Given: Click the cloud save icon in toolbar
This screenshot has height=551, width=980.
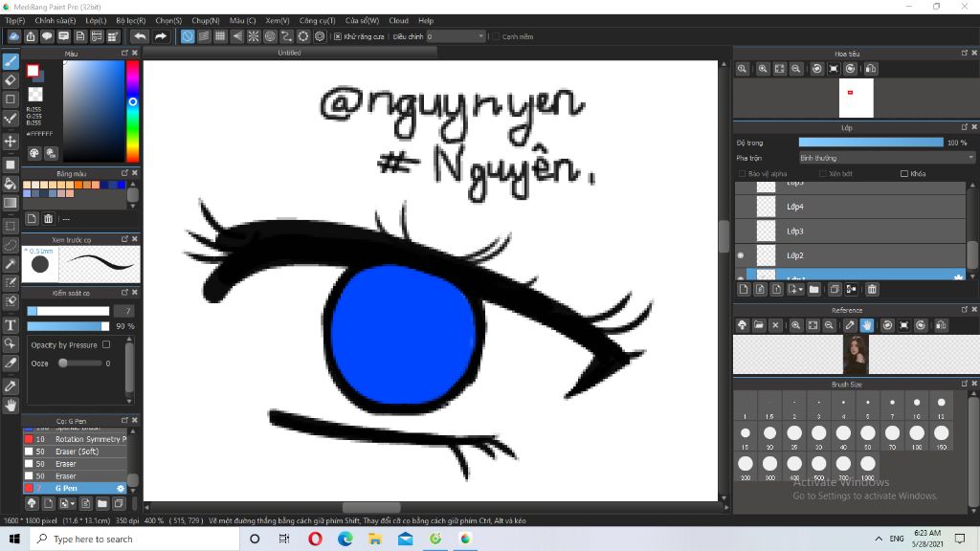Looking at the screenshot, I should [x=13, y=36].
